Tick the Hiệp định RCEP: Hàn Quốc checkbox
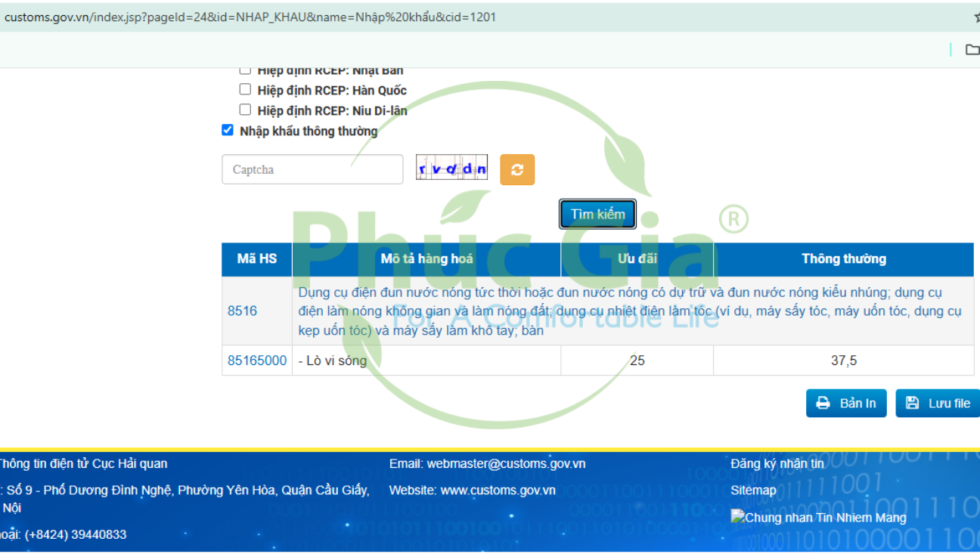Image resolution: width=980 pixels, height=557 pixels. coord(245,89)
